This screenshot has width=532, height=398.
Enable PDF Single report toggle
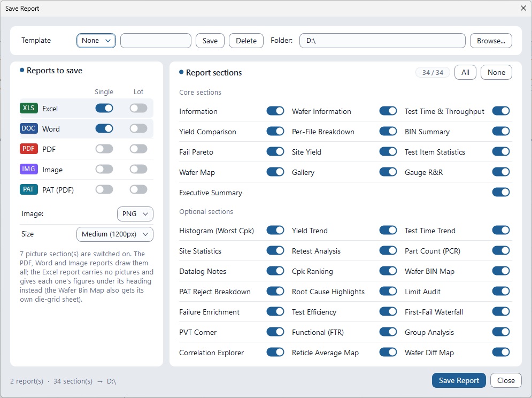pos(104,149)
